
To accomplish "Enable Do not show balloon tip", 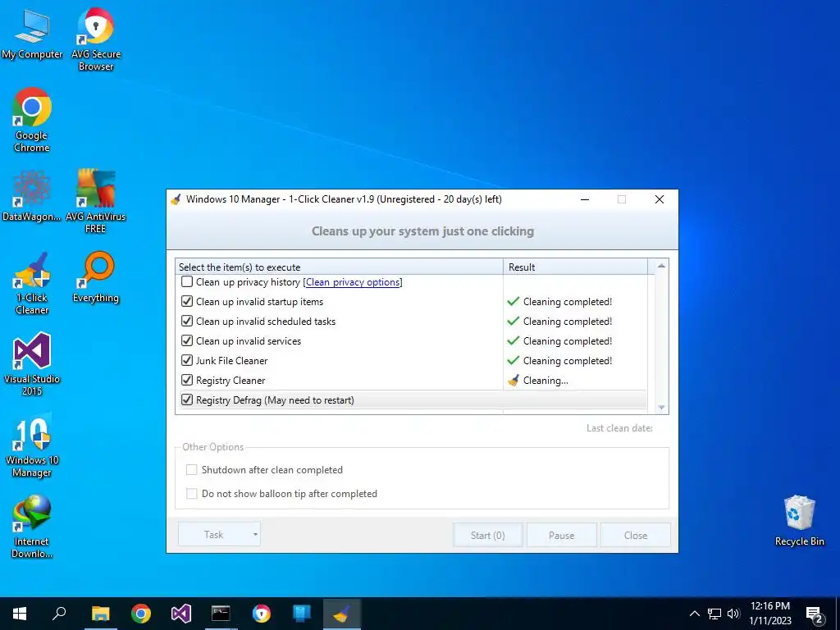I will pos(191,493).
